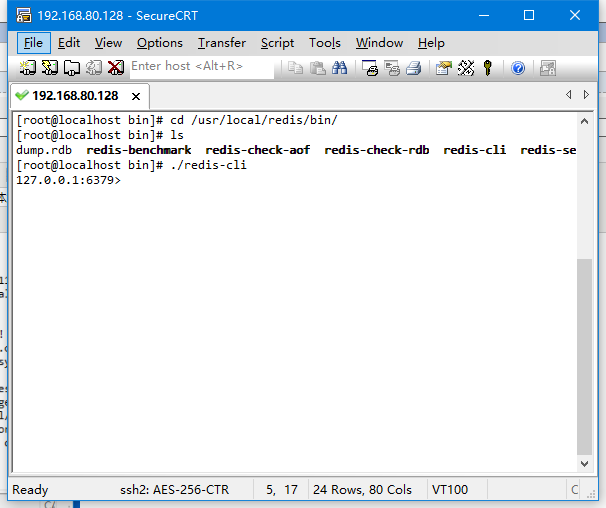Click the SecureCRT title bar app icon

pos(24,15)
